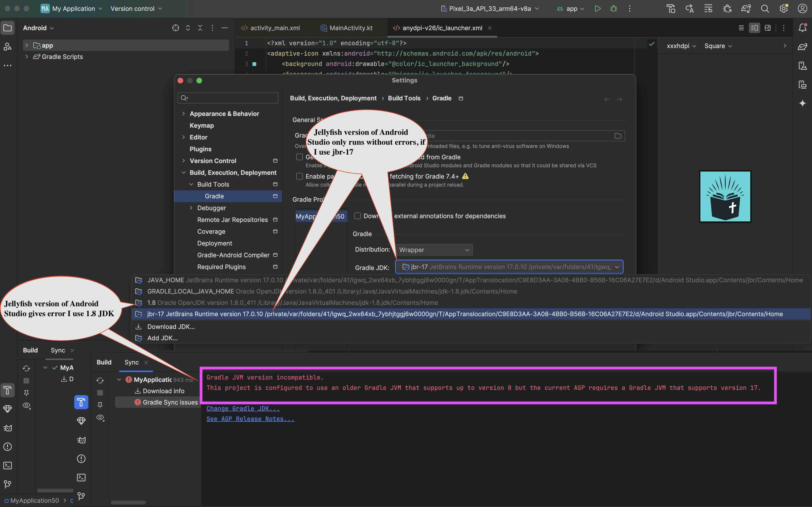Click the Settings search input field
812x507 pixels.
coord(231,98)
